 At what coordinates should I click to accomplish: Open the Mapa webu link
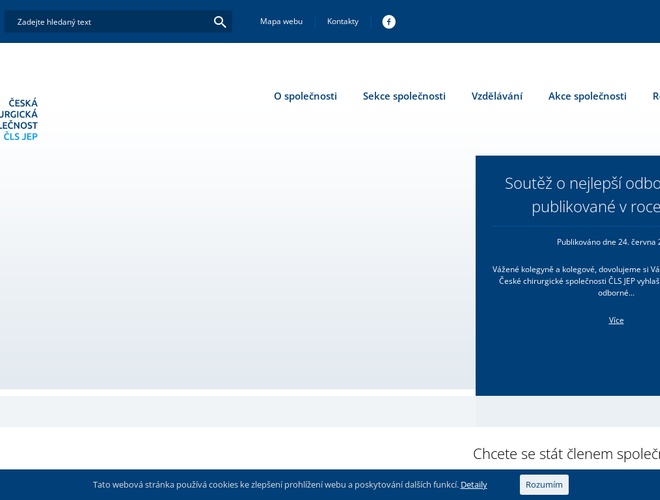coord(281,22)
